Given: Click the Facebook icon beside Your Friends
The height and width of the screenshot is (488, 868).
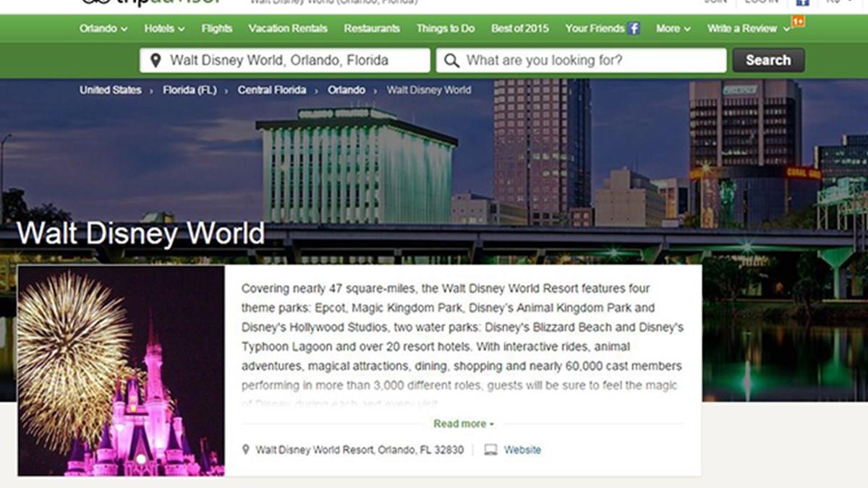Looking at the screenshot, I should [634, 28].
